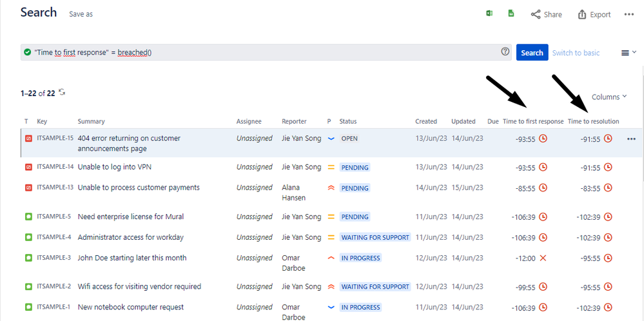
Task: Click WAITING FOR SUPPORT status of ITSAMPLE-4
Action: (x=375, y=237)
